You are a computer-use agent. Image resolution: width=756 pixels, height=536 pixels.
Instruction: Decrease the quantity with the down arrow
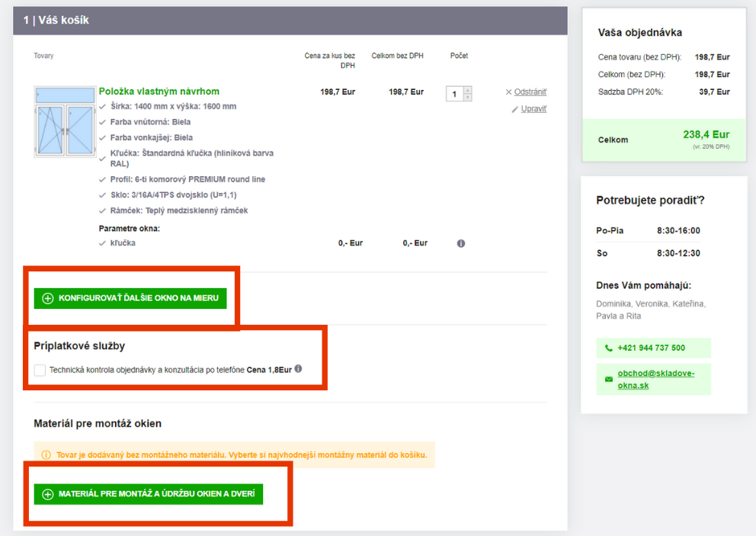[x=467, y=98]
